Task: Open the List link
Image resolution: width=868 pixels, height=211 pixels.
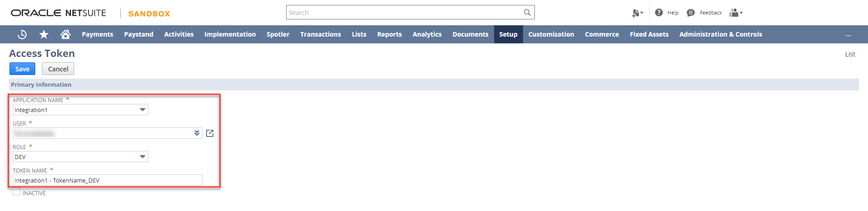Action: coord(850,54)
